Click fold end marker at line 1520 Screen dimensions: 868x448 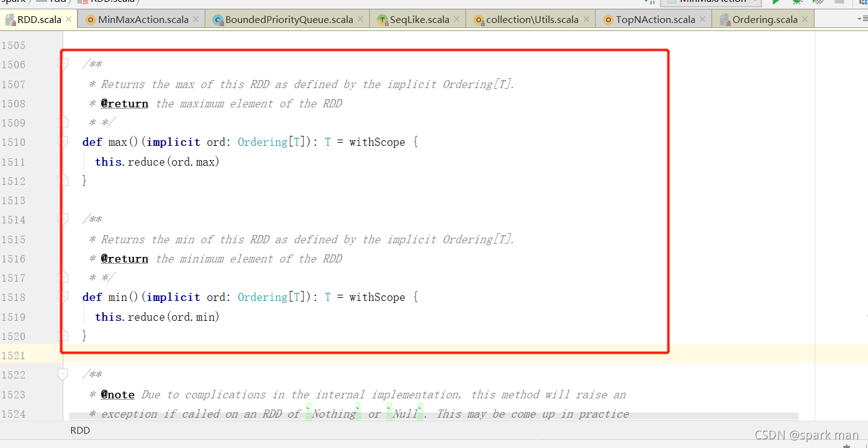(x=63, y=336)
